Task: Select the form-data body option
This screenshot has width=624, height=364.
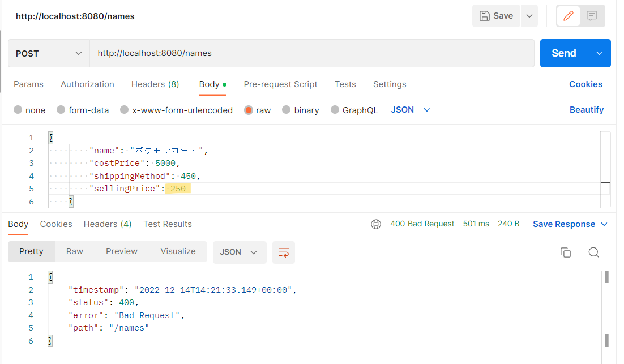Action: (61, 110)
